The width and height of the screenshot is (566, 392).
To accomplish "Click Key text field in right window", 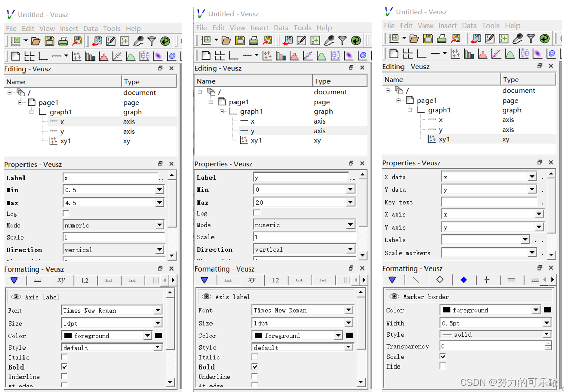I will 490,202.
